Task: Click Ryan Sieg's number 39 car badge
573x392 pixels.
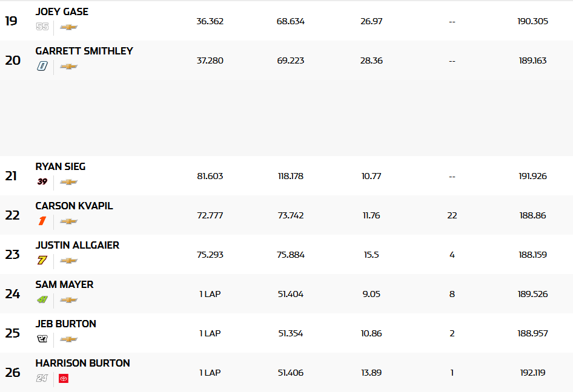Action: click(x=42, y=182)
